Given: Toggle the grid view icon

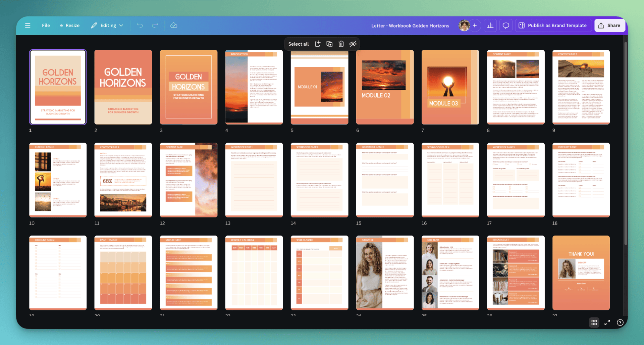Looking at the screenshot, I should tap(594, 323).
